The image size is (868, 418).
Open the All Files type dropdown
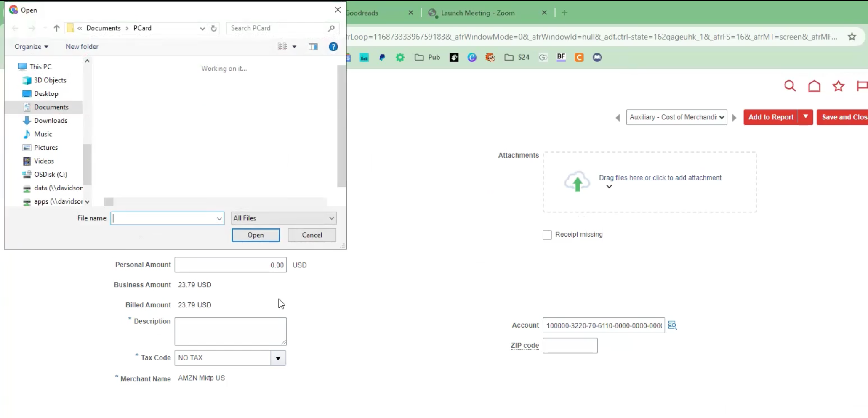284,218
